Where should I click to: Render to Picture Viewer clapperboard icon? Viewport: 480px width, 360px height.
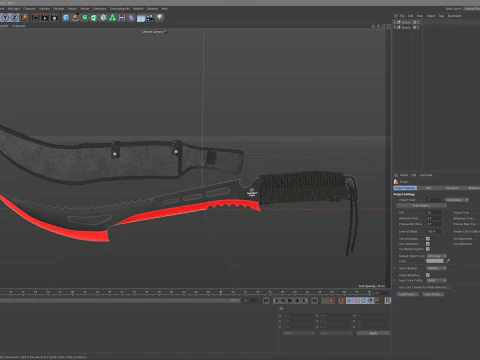(x=45, y=17)
